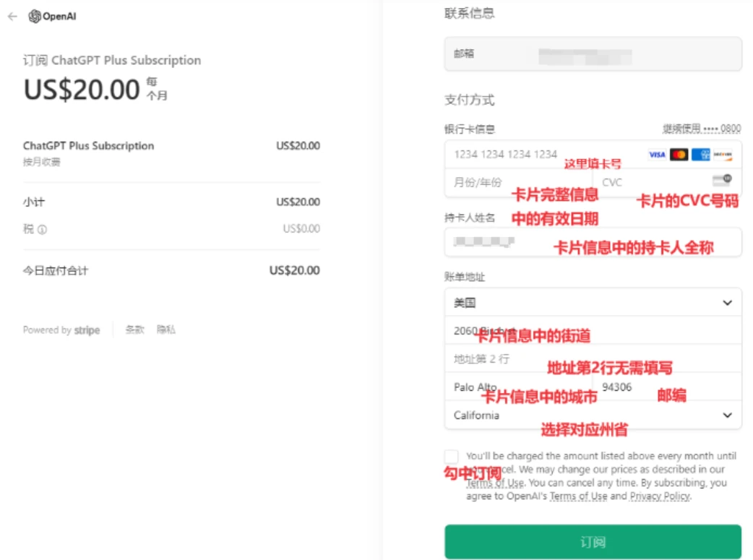Click the 订阅 subscribe button

pos(593,541)
